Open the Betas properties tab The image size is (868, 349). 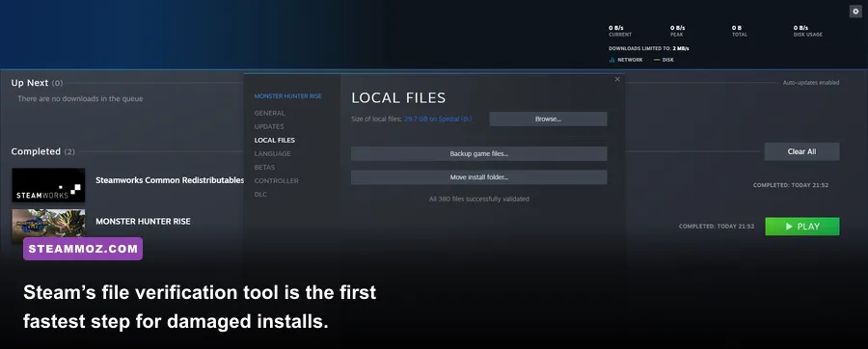click(x=264, y=167)
